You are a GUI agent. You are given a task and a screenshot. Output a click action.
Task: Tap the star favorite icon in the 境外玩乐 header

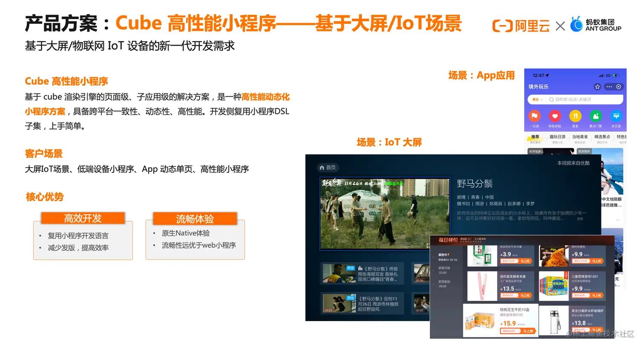pos(597,87)
